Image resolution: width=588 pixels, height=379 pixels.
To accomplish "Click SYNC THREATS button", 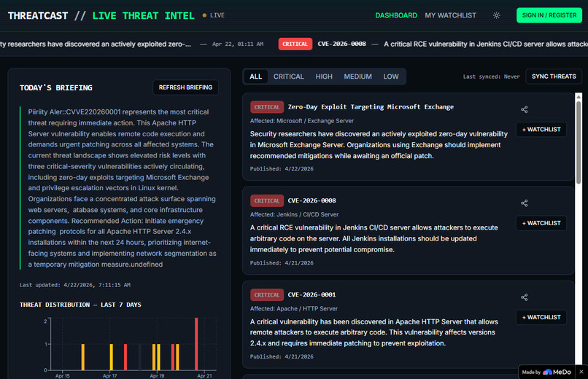I will pos(554,77).
